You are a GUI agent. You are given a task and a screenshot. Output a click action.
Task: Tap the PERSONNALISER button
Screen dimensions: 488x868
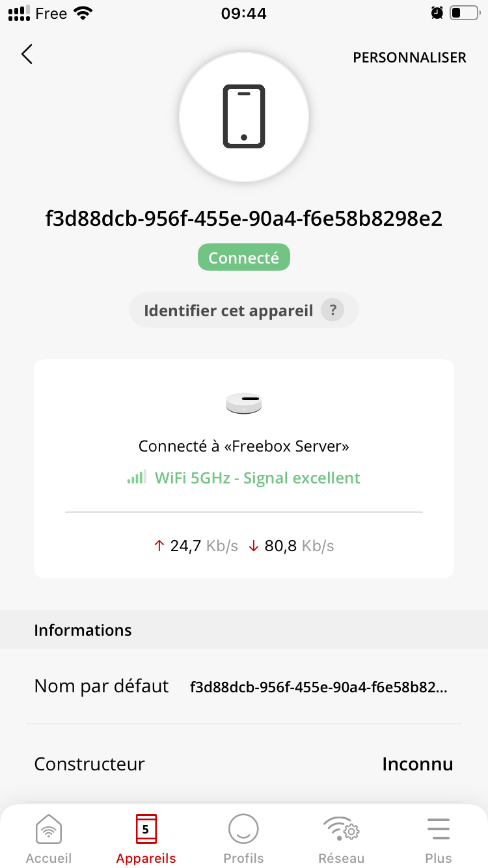(409, 58)
